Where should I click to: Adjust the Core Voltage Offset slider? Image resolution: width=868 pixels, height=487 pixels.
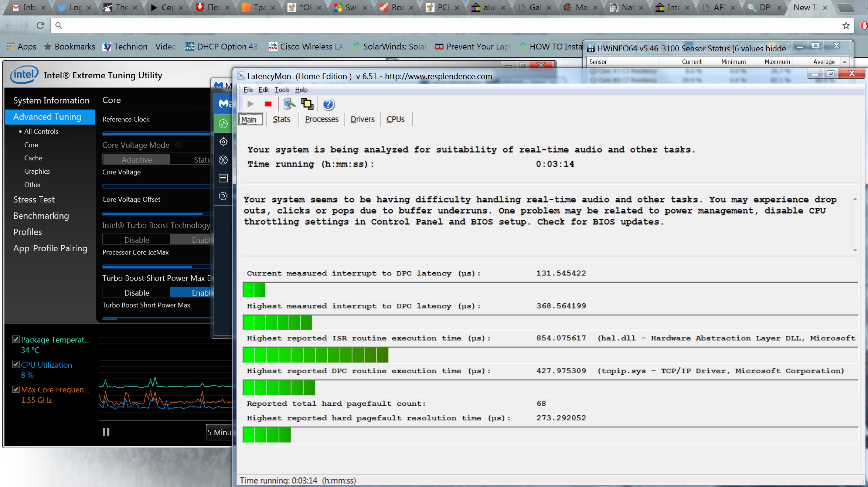[156, 214]
